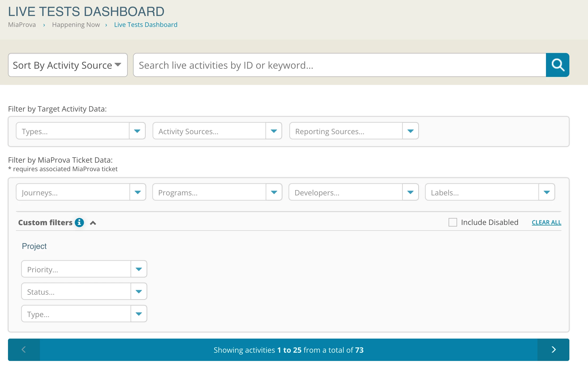Collapse the Custom filters section chevron

click(93, 223)
